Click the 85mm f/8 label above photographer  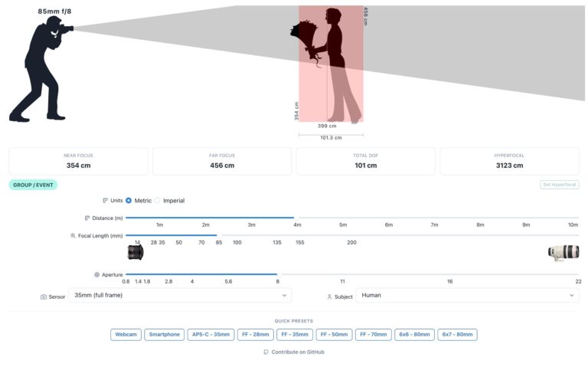click(55, 11)
